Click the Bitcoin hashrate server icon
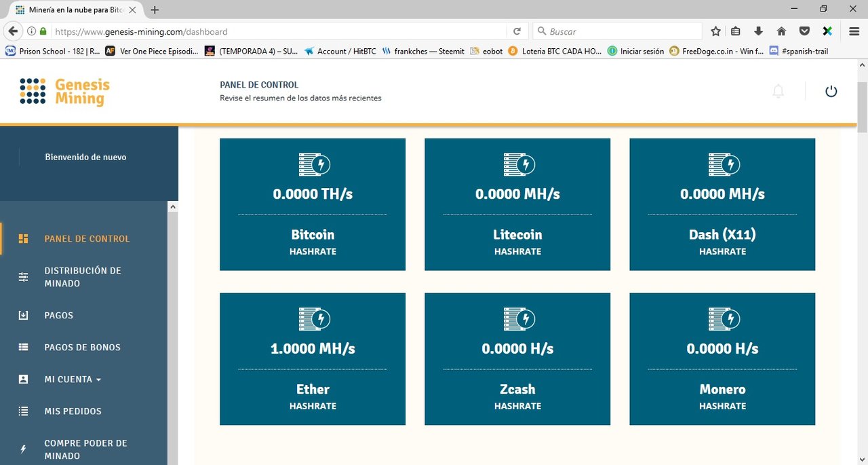Image resolution: width=868 pixels, height=465 pixels. 314,164
